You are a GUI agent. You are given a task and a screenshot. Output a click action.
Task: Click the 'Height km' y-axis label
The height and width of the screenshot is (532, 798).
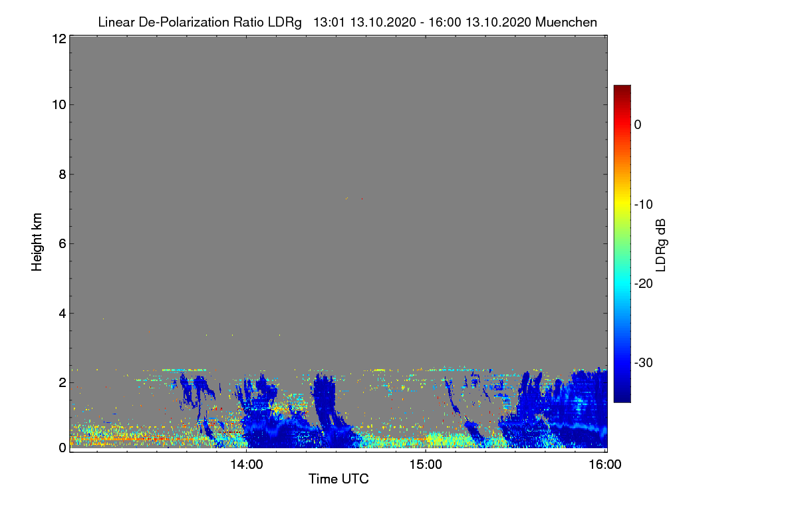point(37,242)
